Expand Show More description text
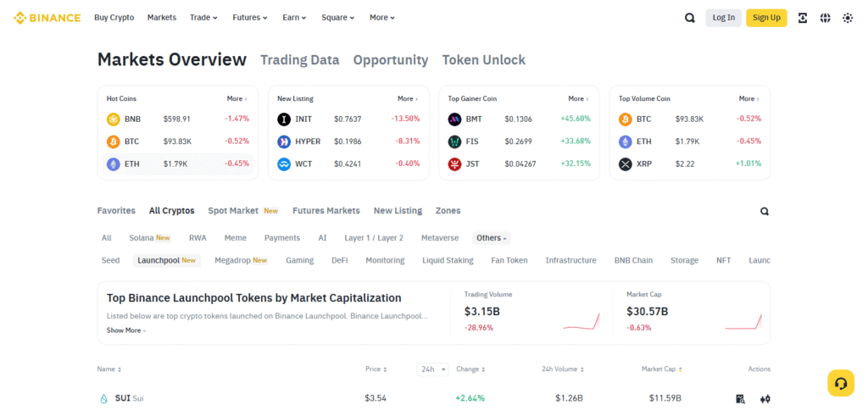 [x=126, y=330]
